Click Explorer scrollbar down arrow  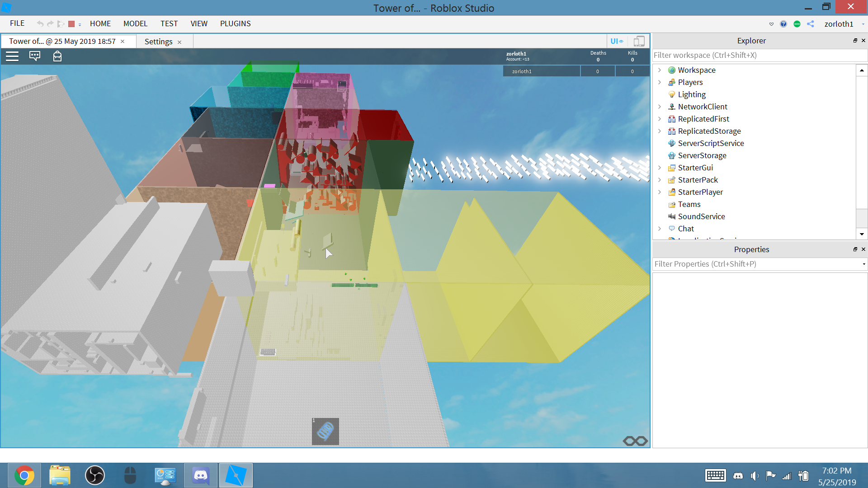[x=862, y=234]
